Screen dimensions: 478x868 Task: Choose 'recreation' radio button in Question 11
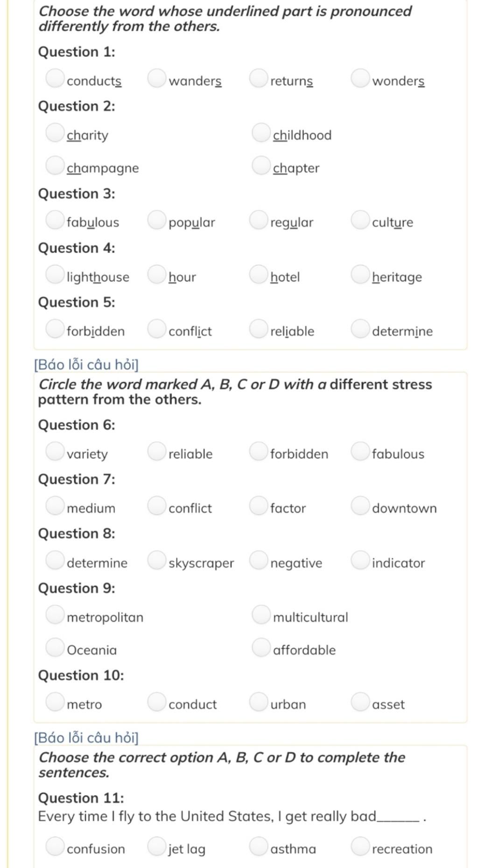pyautogui.click(x=360, y=847)
